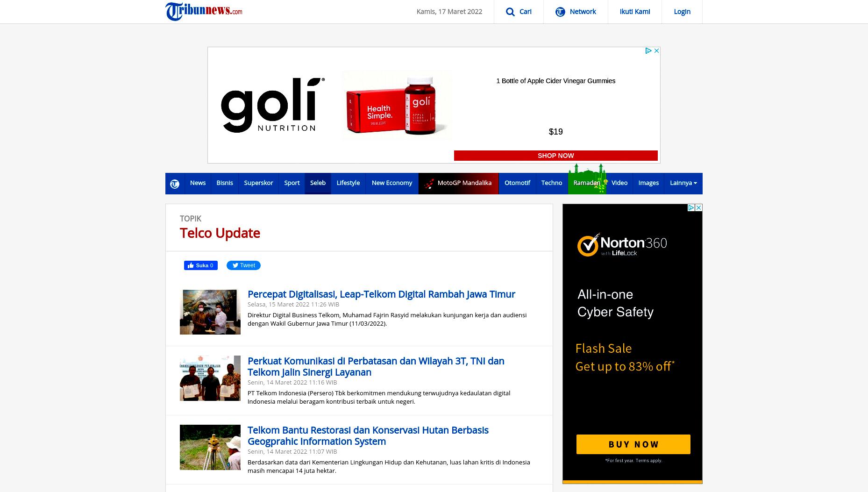Click the Norton 360 checkmark logo
The image size is (868, 492).
(588, 245)
